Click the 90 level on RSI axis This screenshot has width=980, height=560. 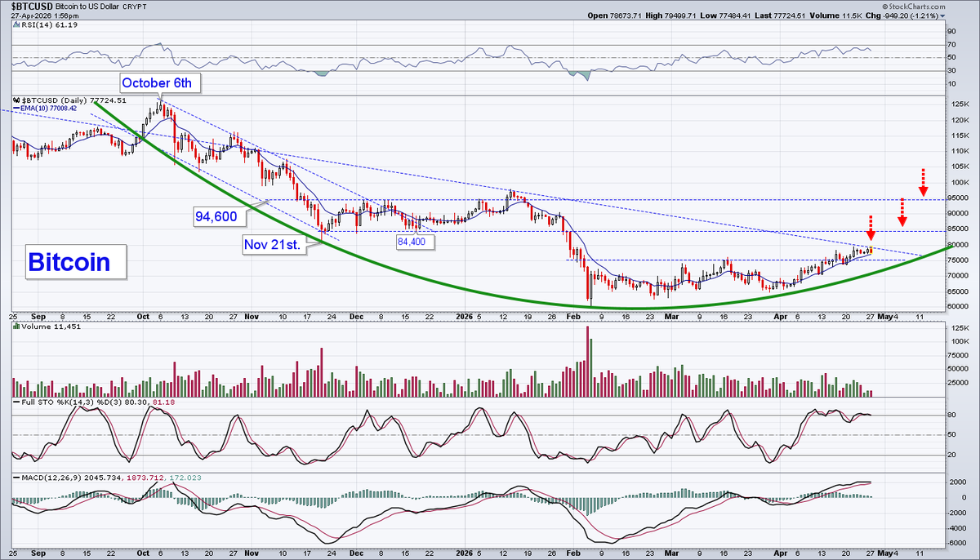click(x=952, y=30)
